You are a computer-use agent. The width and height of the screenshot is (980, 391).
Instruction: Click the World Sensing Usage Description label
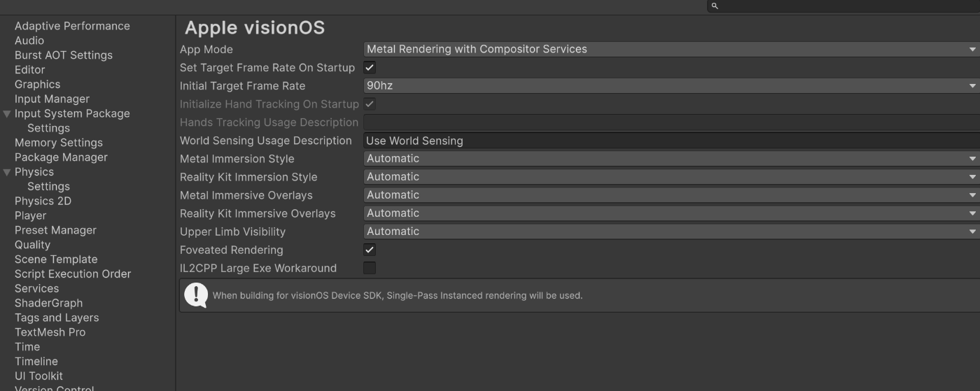tap(266, 141)
